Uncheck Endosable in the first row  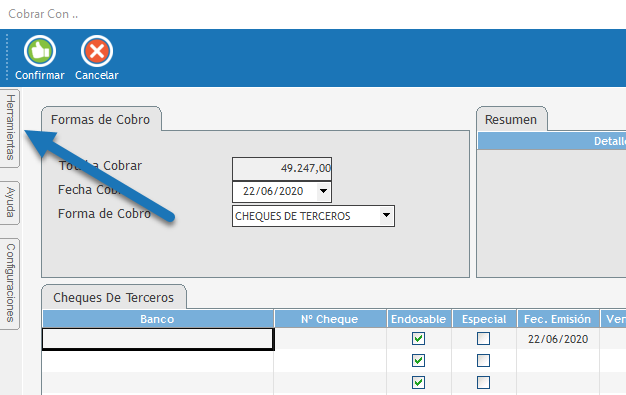(x=418, y=339)
